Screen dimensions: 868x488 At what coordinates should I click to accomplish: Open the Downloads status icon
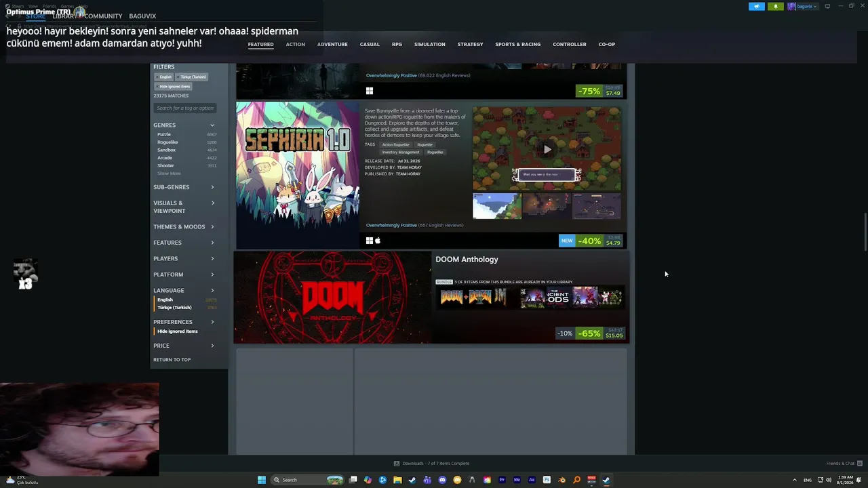pos(397,464)
